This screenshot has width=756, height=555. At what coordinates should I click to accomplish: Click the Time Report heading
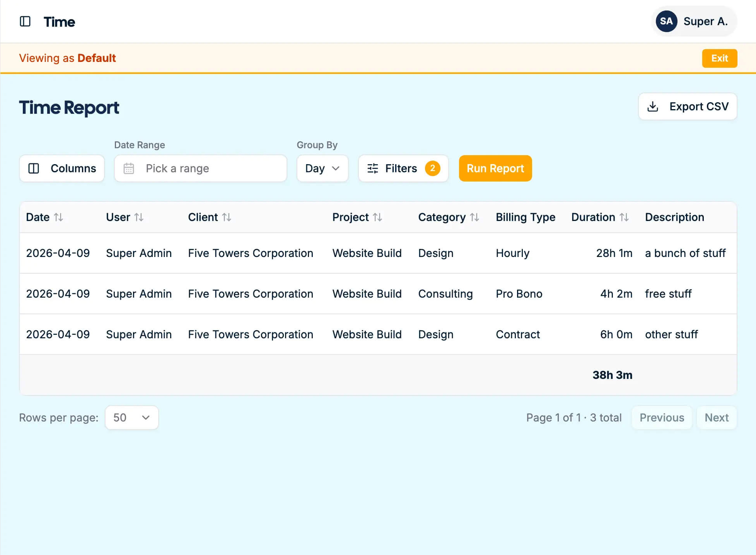(x=69, y=108)
